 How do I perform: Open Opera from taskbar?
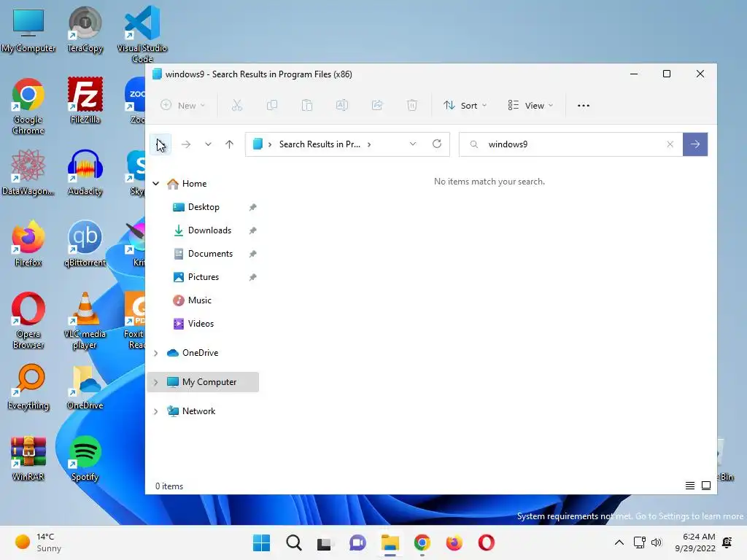487,542
